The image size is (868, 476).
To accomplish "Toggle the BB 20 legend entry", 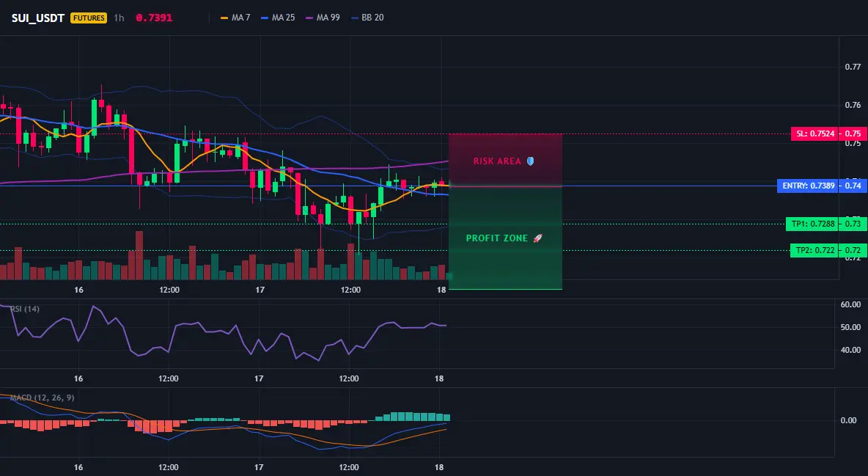I will [367, 18].
